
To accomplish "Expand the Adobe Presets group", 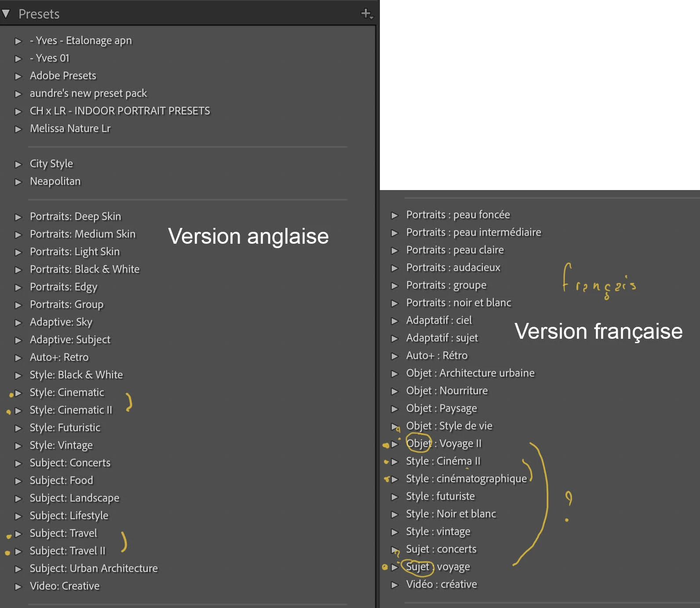I will 18,76.
